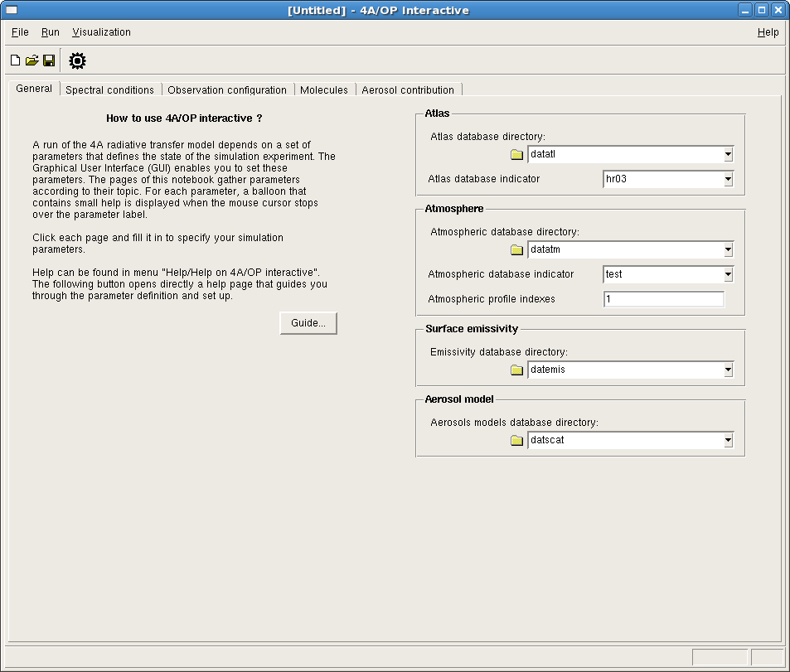Open the Run menu

(x=50, y=32)
